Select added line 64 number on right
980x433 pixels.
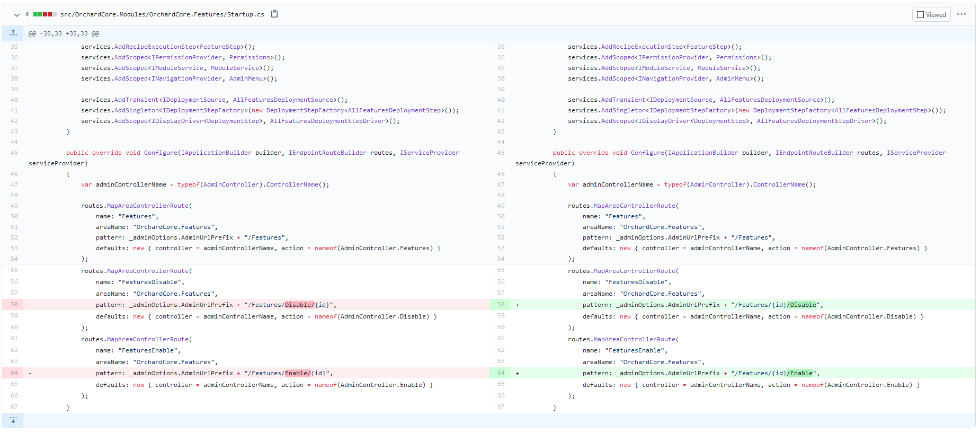501,373
